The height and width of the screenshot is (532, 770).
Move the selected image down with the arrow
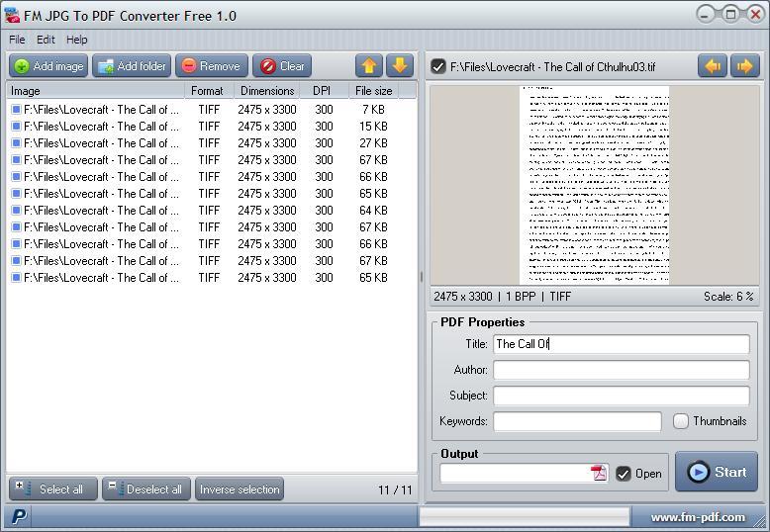399,66
